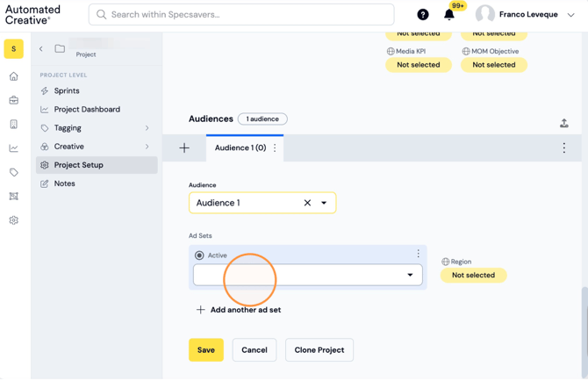The height and width of the screenshot is (381, 588).
Task: Click the Automated Creative logo
Action: [32, 15]
